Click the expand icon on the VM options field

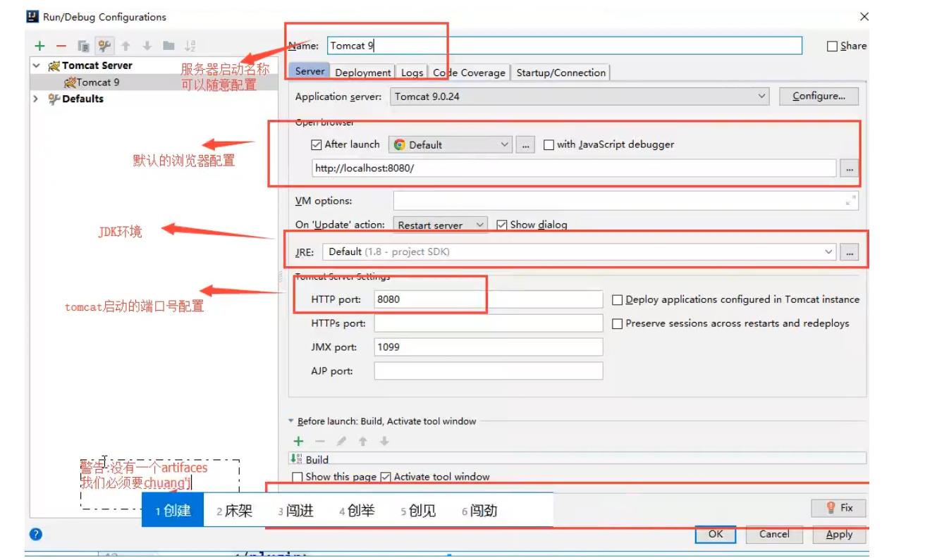(x=850, y=201)
